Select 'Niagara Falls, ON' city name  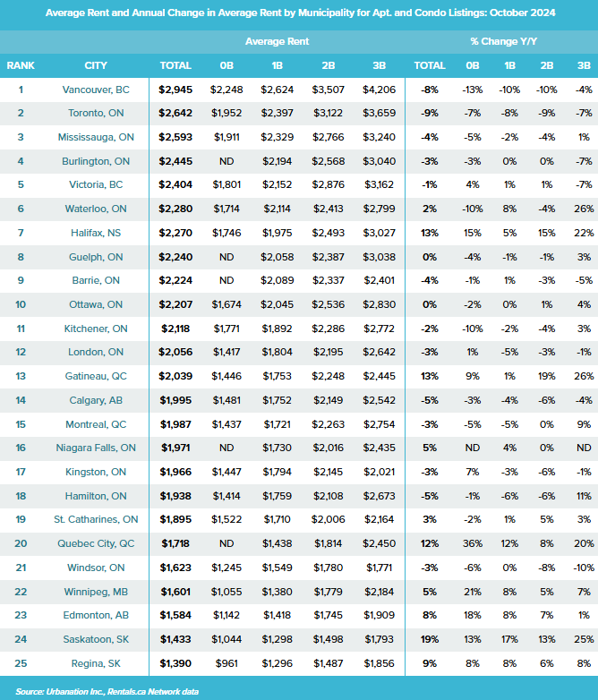click(x=96, y=448)
